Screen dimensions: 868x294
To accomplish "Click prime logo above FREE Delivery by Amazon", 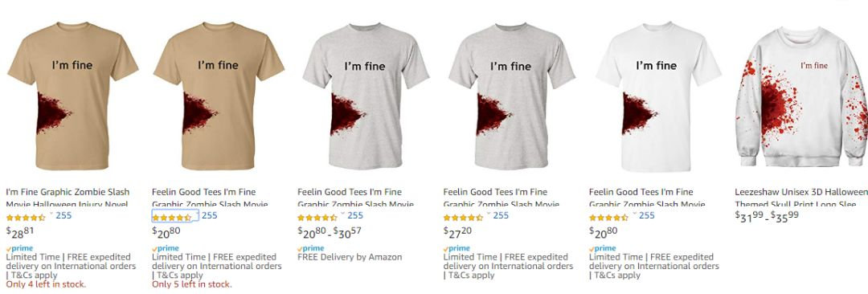I will point(310,248).
